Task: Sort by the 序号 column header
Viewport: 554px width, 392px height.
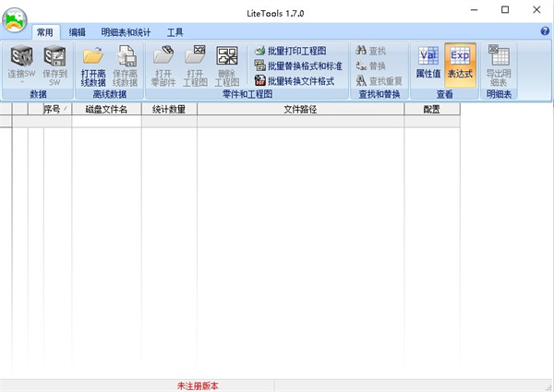Action: [57, 109]
